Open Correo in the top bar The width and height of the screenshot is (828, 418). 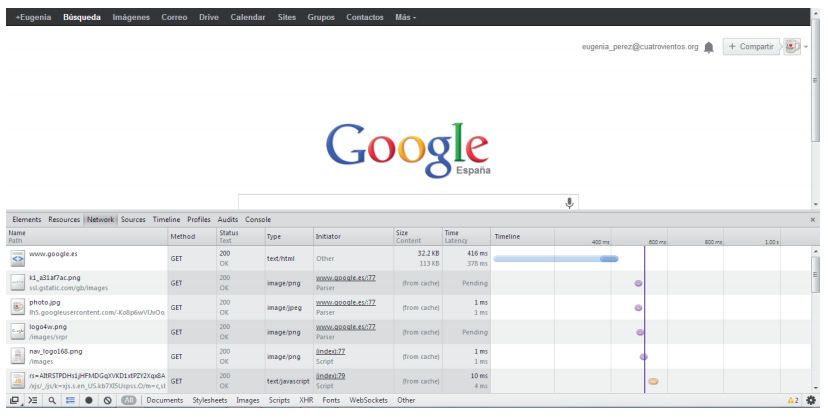click(174, 17)
